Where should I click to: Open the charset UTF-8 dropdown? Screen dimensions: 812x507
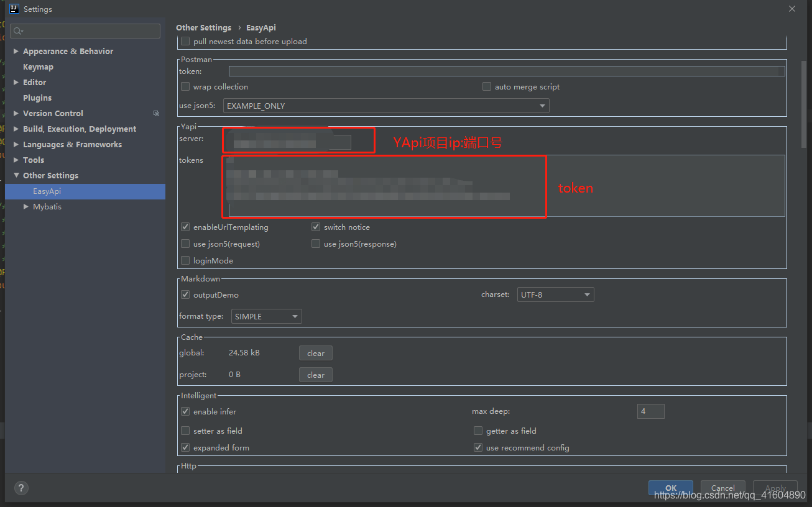555,295
